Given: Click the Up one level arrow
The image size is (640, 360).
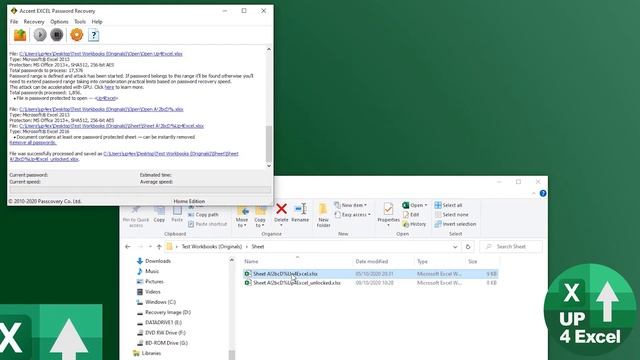Looking at the screenshot, I should pos(159,247).
